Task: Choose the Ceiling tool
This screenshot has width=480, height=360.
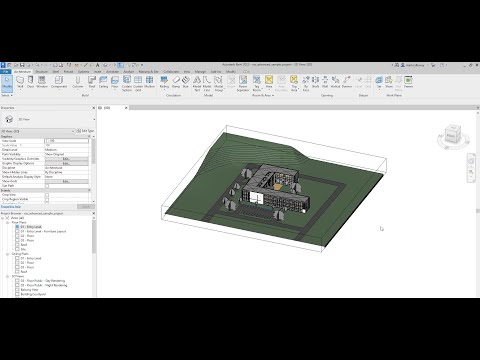Action: coord(103,82)
